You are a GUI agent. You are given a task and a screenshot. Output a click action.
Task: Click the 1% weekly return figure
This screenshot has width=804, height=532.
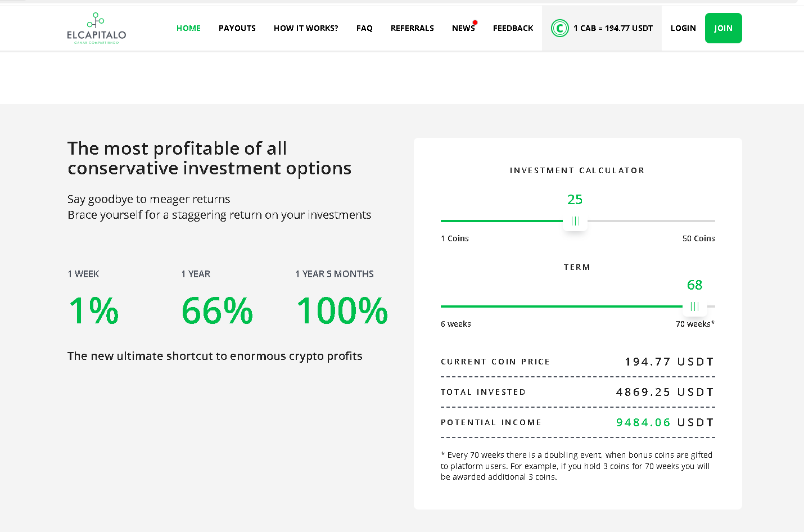click(93, 310)
